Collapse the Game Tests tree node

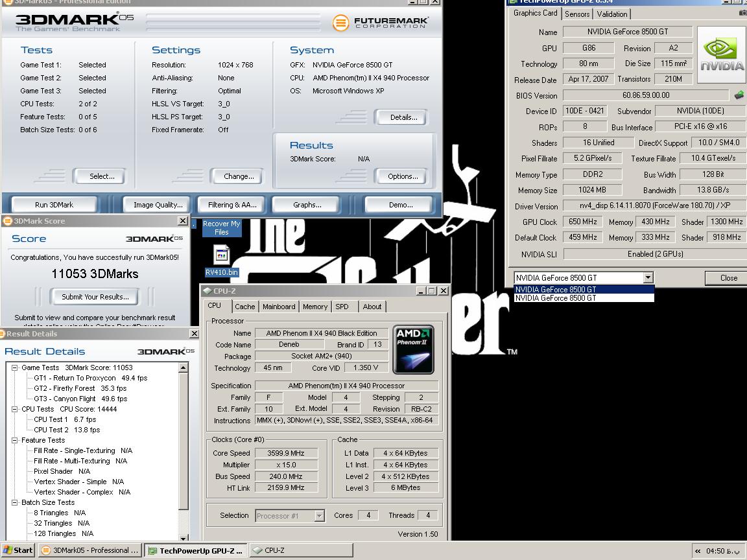[x=15, y=367]
